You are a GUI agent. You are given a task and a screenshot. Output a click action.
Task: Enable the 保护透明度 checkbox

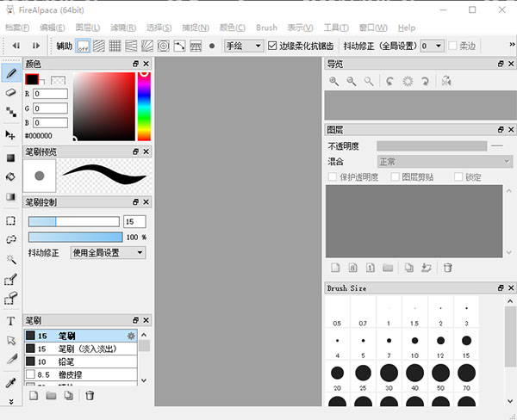pos(333,177)
